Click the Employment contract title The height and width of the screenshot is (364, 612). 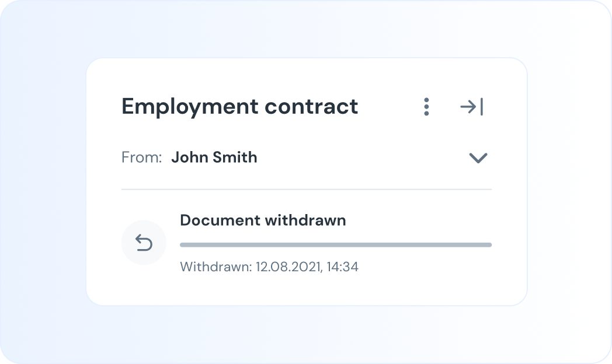[x=239, y=107]
